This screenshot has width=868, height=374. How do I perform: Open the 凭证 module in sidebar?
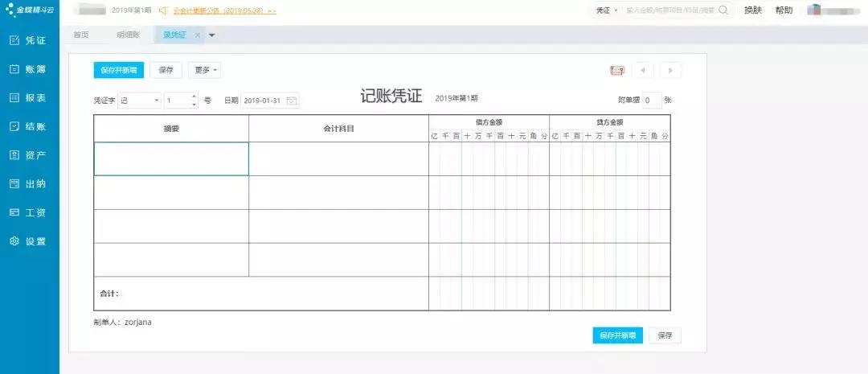(28, 40)
